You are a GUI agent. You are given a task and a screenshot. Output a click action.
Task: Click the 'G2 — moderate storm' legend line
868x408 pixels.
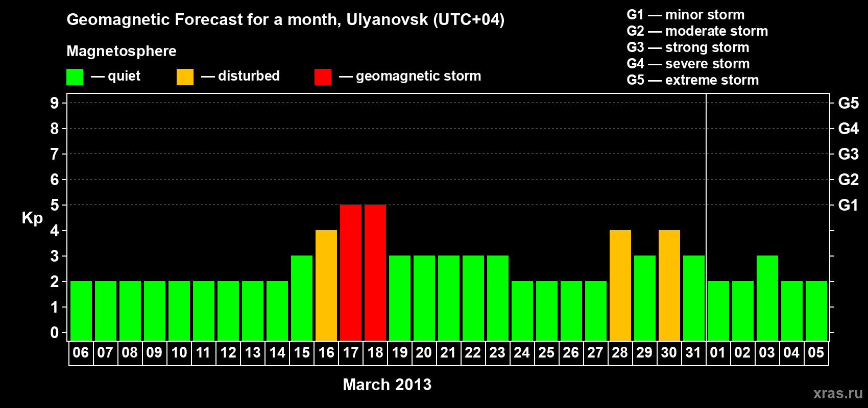pos(697,31)
